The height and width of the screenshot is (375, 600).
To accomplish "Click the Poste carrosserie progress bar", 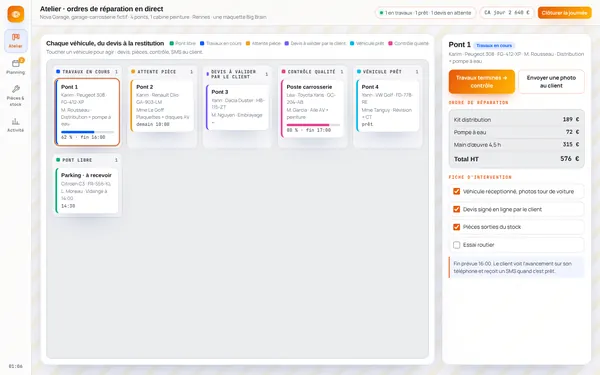I will (x=313, y=125).
